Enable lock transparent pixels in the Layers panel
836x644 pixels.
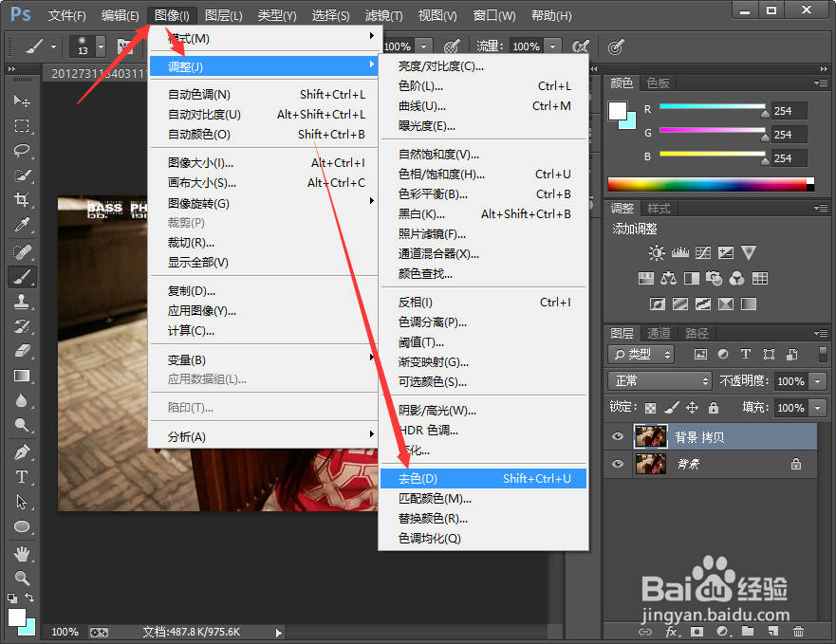click(x=650, y=408)
